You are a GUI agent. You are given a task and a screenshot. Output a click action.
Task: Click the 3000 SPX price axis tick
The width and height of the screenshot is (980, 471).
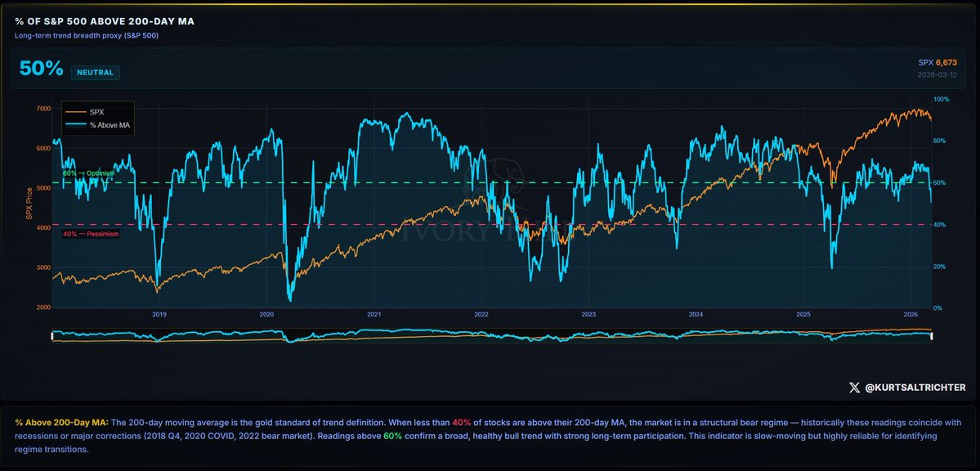(43, 267)
